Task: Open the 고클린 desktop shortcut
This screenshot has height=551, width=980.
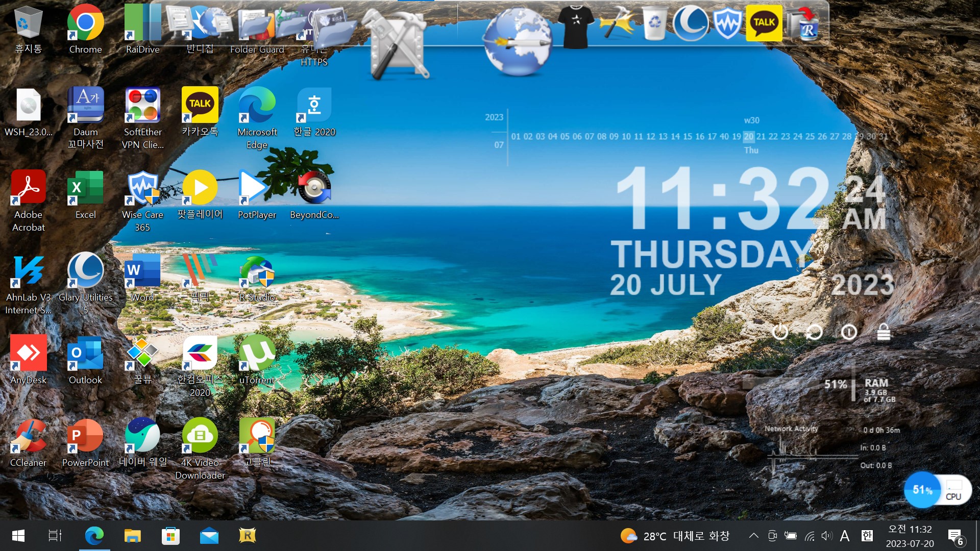Action: 257,436
